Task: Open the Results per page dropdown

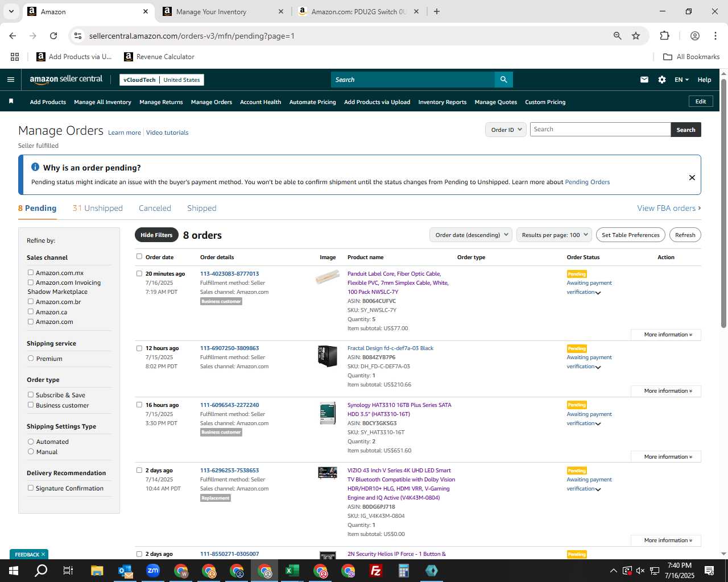Action: click(554, 235)
